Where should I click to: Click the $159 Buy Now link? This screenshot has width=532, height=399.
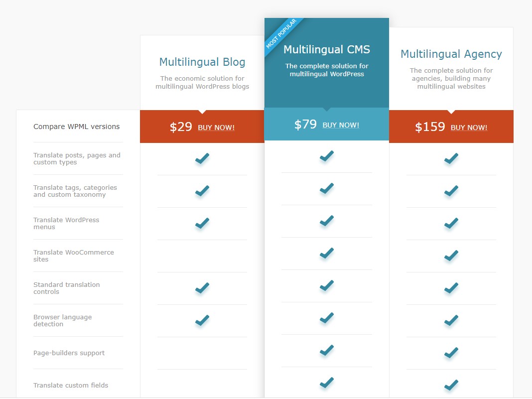click(x=469, y=128)
